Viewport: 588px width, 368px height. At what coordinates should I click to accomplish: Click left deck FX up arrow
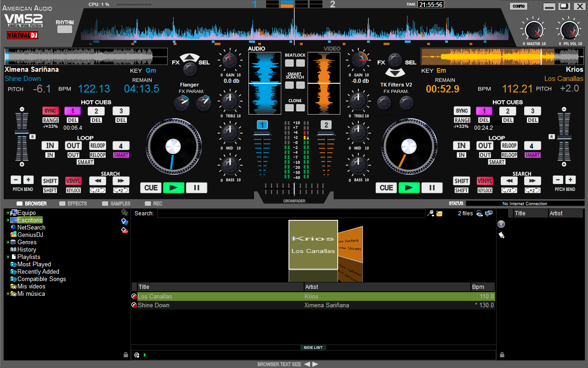190,57
